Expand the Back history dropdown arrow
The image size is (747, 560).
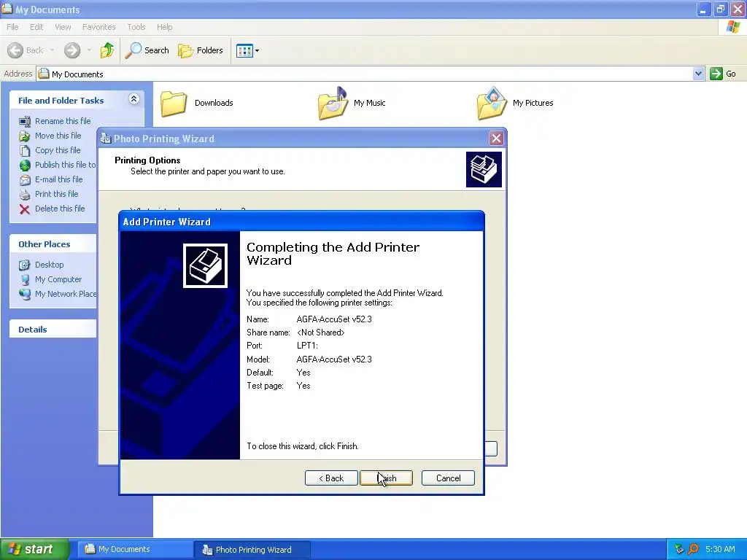tap(52, 50)
